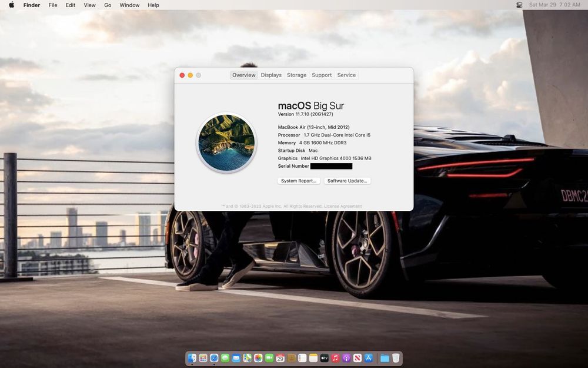Open Music app in the Dock
The image size is (588, 368).
click(x=336, y=358)
